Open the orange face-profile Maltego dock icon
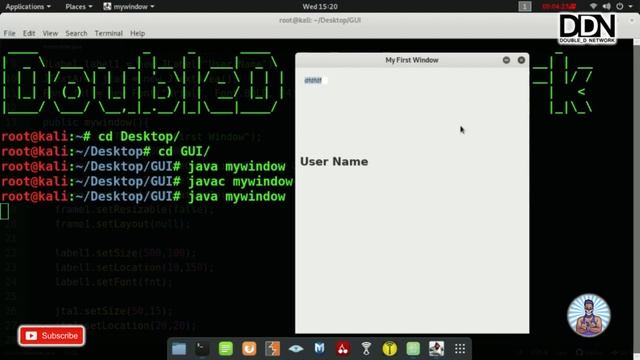Image resolution: width=640 pixels, height=360 pixels. (272, 349)
